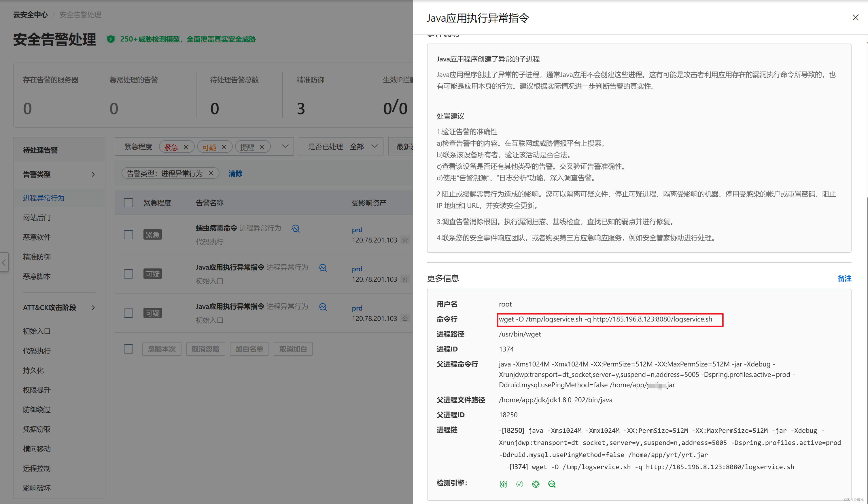Filter by 初始入口 attack stage in sidebar
Viewport: 868px width, 504px height.
pyautogui.click(x=37, y=331)
